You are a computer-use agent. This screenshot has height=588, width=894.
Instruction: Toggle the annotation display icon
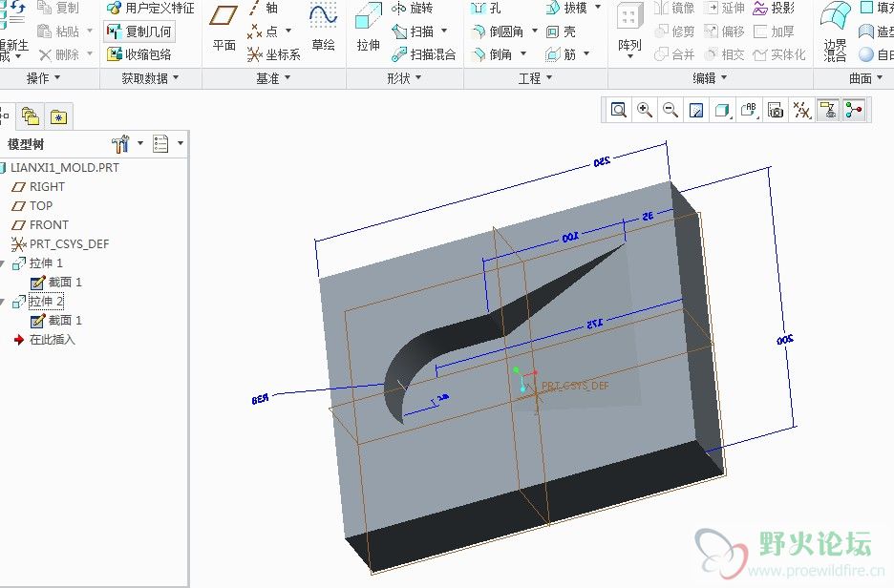(827, 110)
